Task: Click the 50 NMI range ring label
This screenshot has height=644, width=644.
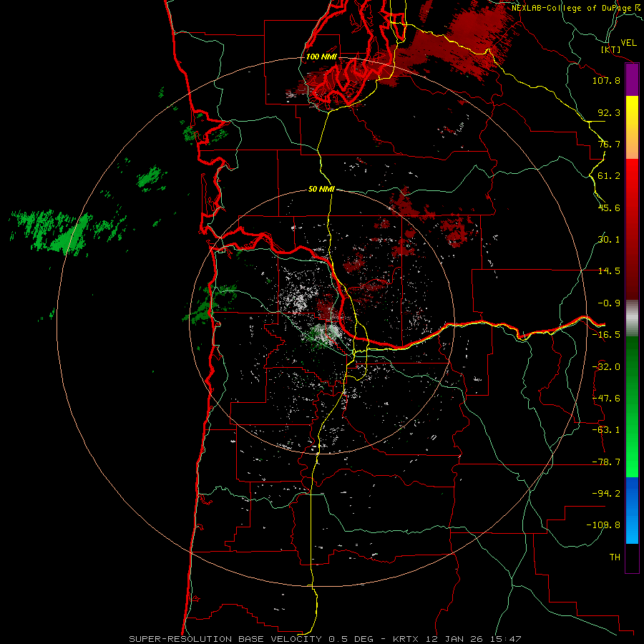Action: click(x=321, y=189)
